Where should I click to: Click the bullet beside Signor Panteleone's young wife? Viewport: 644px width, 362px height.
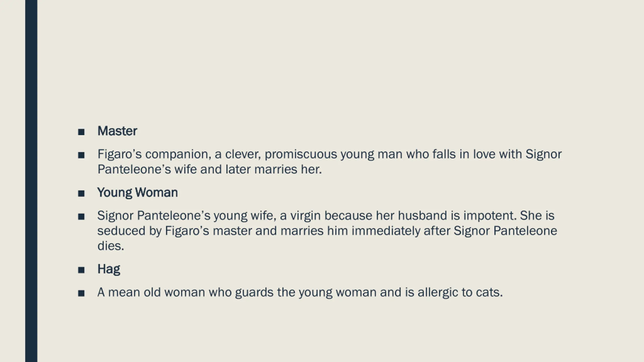81,217
